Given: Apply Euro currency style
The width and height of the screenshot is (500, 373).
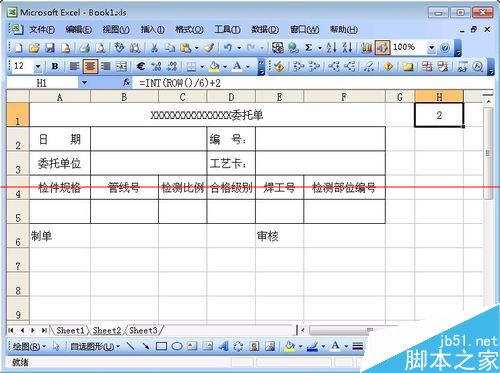Looking at the screenshot, I should 141,66.
